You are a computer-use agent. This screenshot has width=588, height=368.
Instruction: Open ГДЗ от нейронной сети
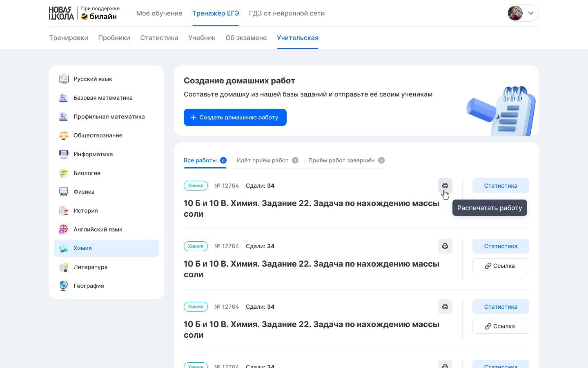pyautogui.click(x=287, y=13)
